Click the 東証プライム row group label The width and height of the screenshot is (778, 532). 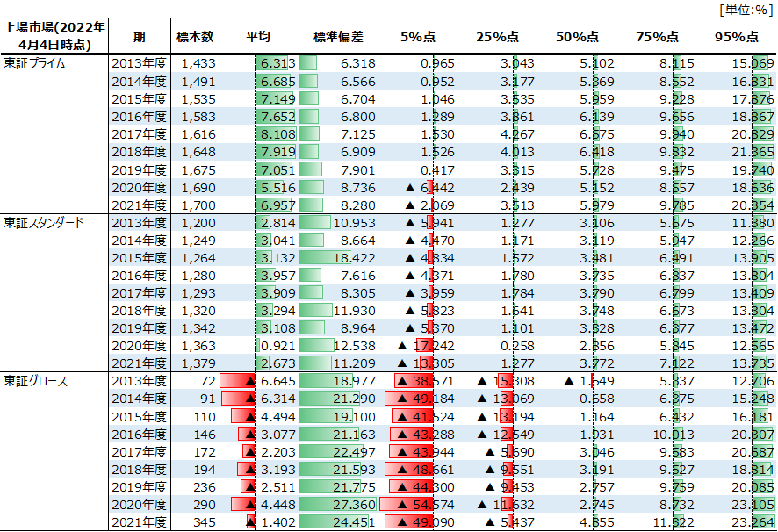[x=35, y=64]
